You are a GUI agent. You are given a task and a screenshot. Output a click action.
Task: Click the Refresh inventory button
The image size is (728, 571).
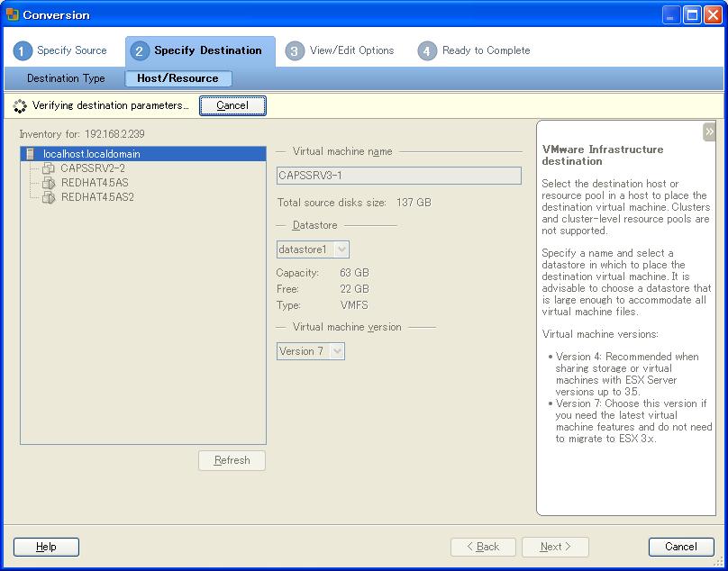point(232,460)
